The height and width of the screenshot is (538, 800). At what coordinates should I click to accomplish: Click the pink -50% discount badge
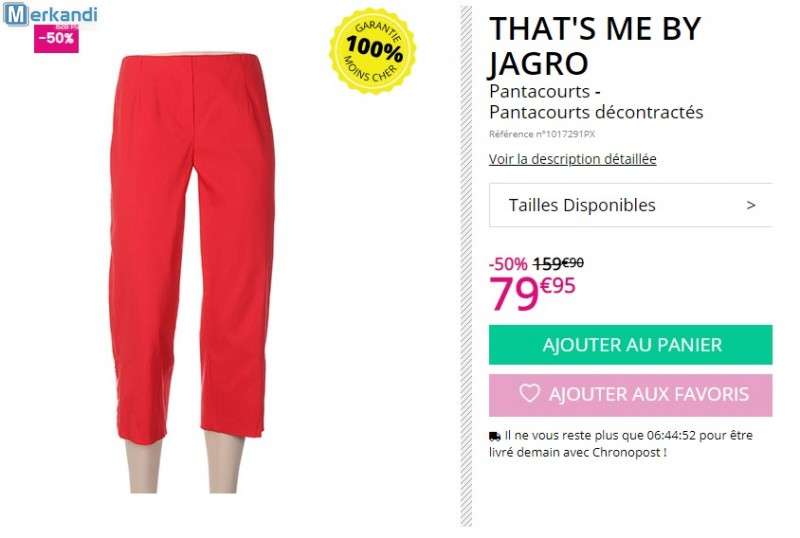pyautogui.click(x=56, y=39)
